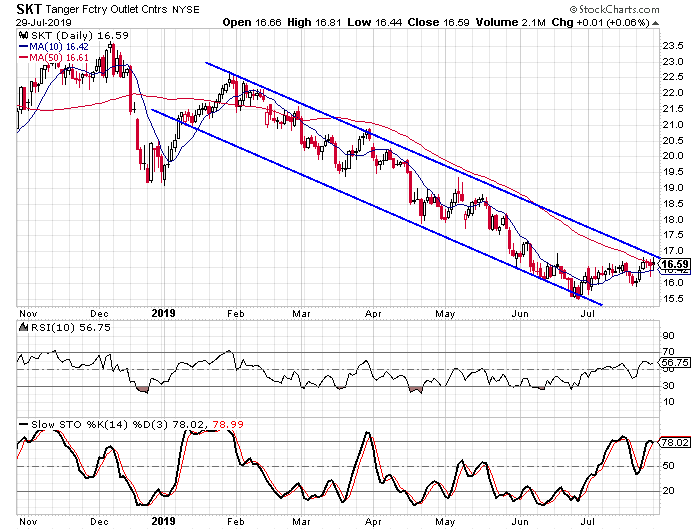Click the May label under the stochastic panel

pos(445,522)
